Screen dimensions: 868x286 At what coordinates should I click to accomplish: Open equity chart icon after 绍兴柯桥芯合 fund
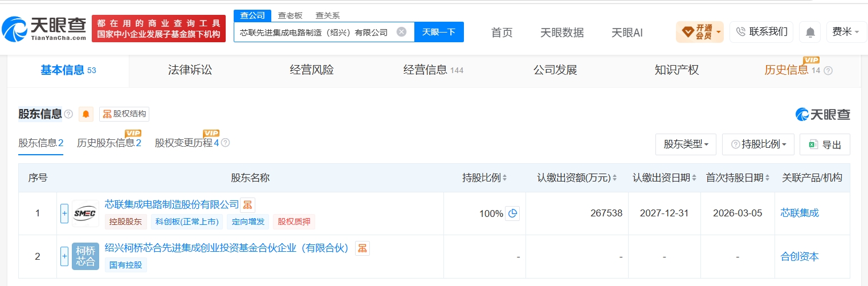click(362, 248)
